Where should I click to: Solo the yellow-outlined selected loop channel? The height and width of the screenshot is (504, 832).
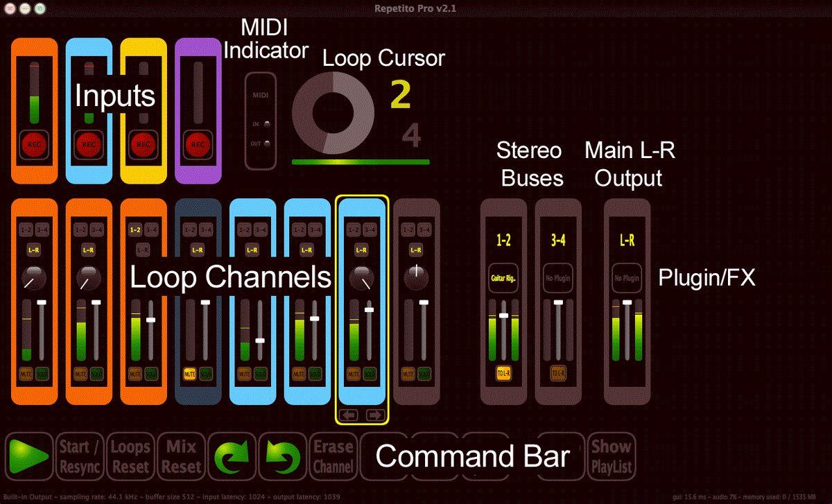[x=369, y=374]
